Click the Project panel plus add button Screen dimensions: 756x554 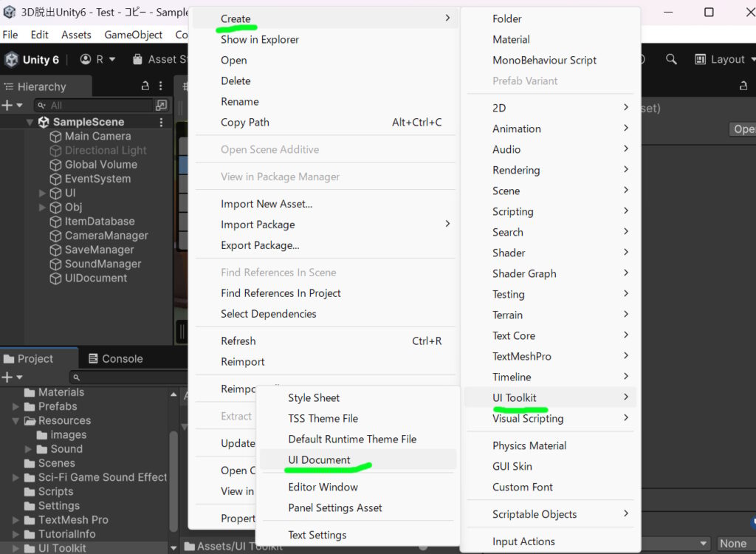7,377
